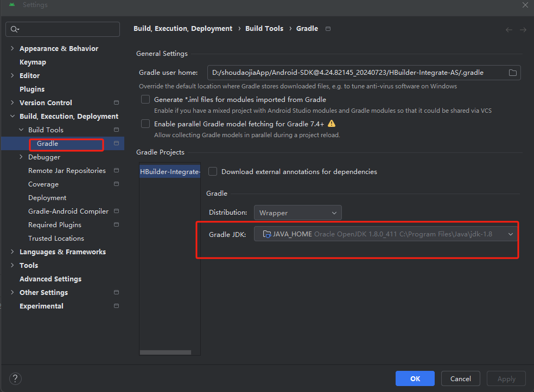Click the search magnifier icon in settings
Viewport: 534px width, 392px height.
14,29
